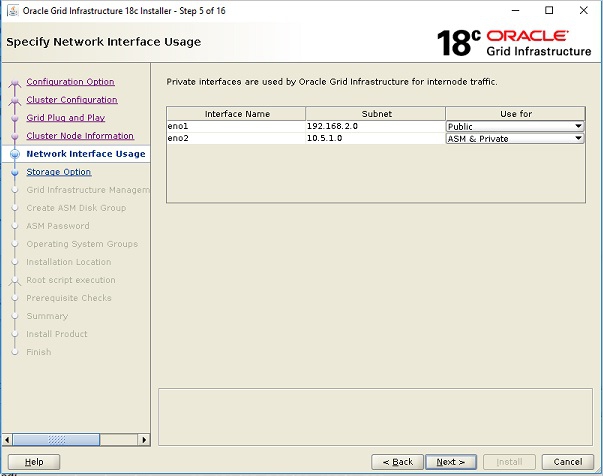The height and width of the screenshot is (476, 603).
Task: Go to the Storage Option step
Action: (59, 172)
